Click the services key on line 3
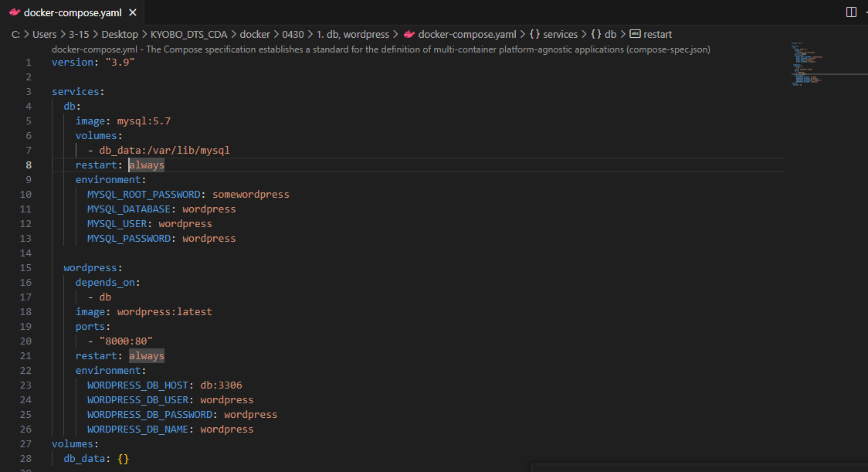Viewport: 868px width, 472px height. click(75, 91)
